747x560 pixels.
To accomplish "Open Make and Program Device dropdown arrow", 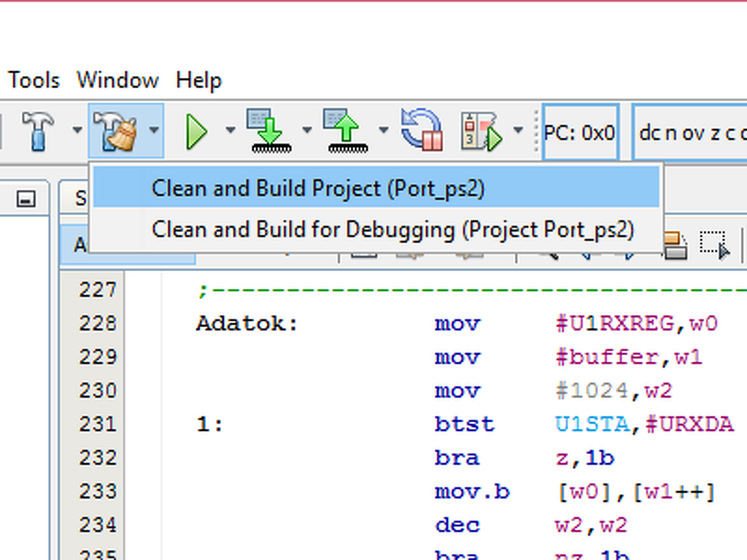I will point(307,130).
